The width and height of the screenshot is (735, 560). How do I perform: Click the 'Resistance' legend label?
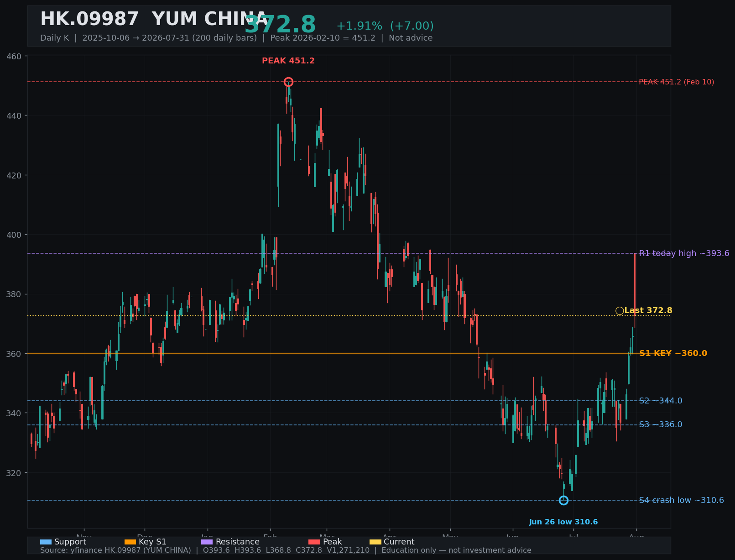pyautogui.click(x=238, y=542)
